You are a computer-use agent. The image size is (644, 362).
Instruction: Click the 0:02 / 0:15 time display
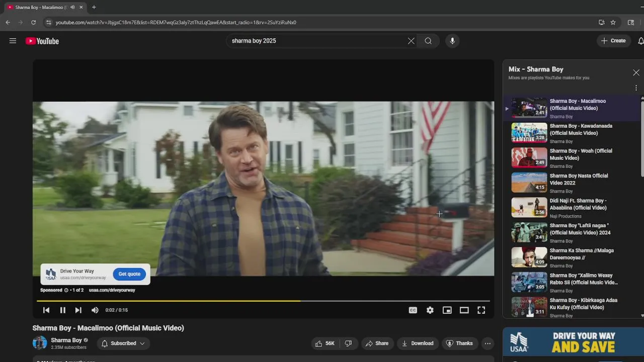[x=117, y=310]
